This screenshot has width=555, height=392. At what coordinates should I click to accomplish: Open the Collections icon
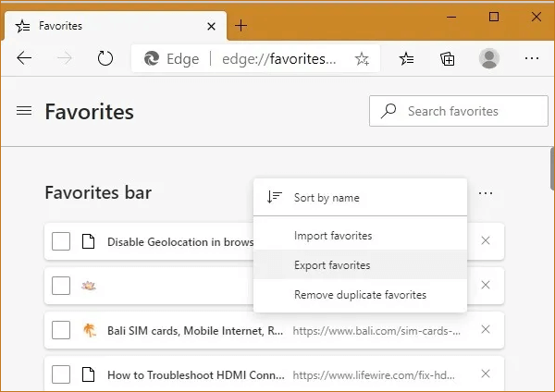(x=448, y=58)
